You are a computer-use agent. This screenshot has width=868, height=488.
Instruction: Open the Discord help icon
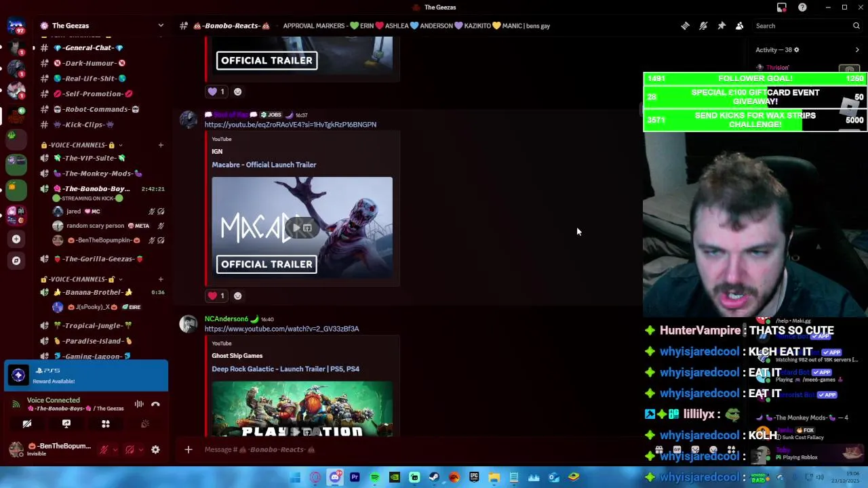pyautogui.click(x=802, y=7)
